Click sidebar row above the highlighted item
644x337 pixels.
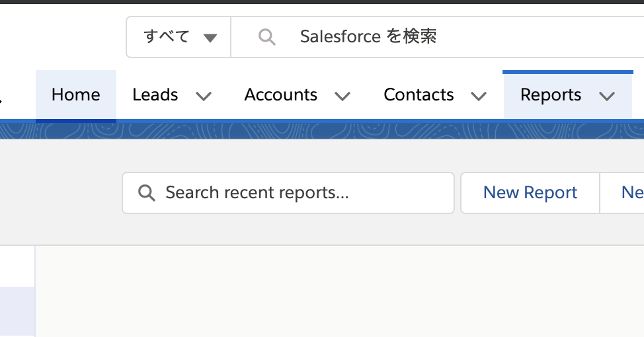click(17, 268)
